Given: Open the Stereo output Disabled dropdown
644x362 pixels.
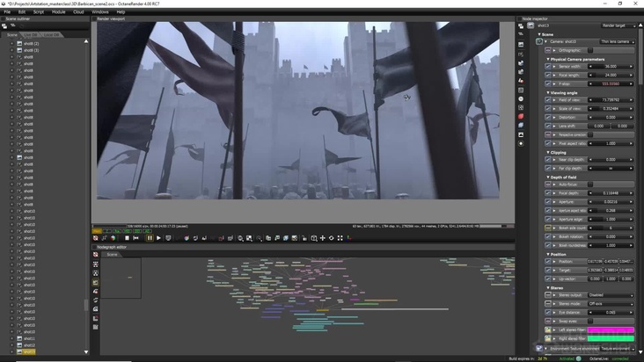Looking at the screenshot, I should [611, 295].
